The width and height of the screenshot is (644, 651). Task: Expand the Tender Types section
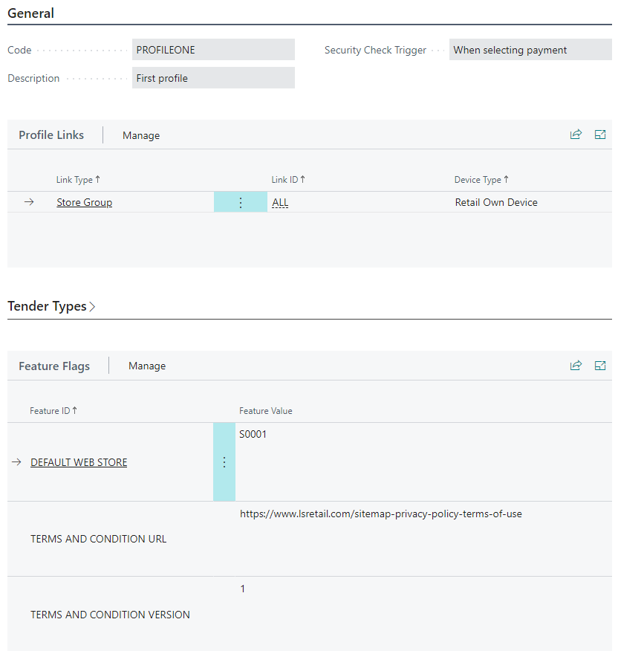52,306
